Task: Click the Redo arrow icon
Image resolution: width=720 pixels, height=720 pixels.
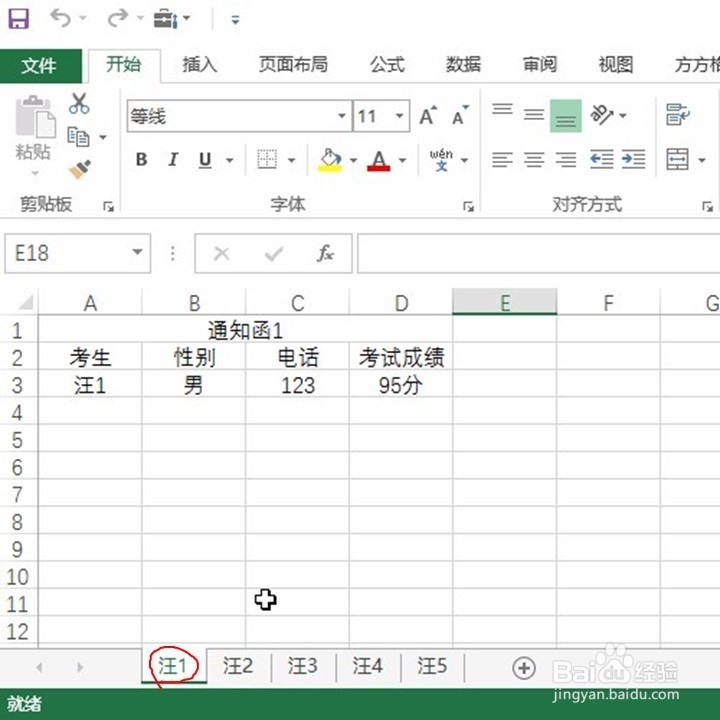Action: click(118, 18)
